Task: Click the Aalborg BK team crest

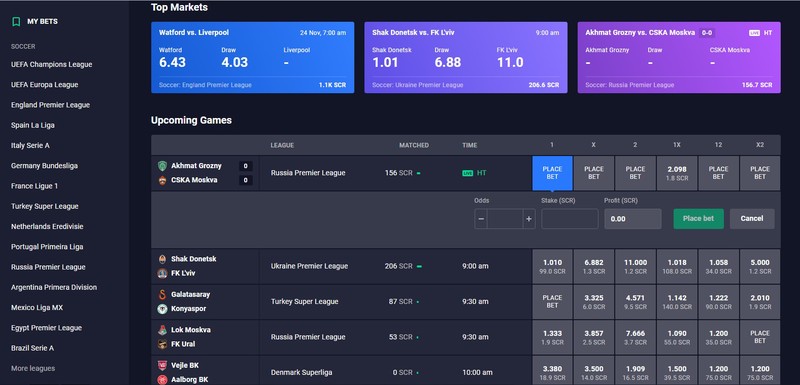Action: pos(162,380)
